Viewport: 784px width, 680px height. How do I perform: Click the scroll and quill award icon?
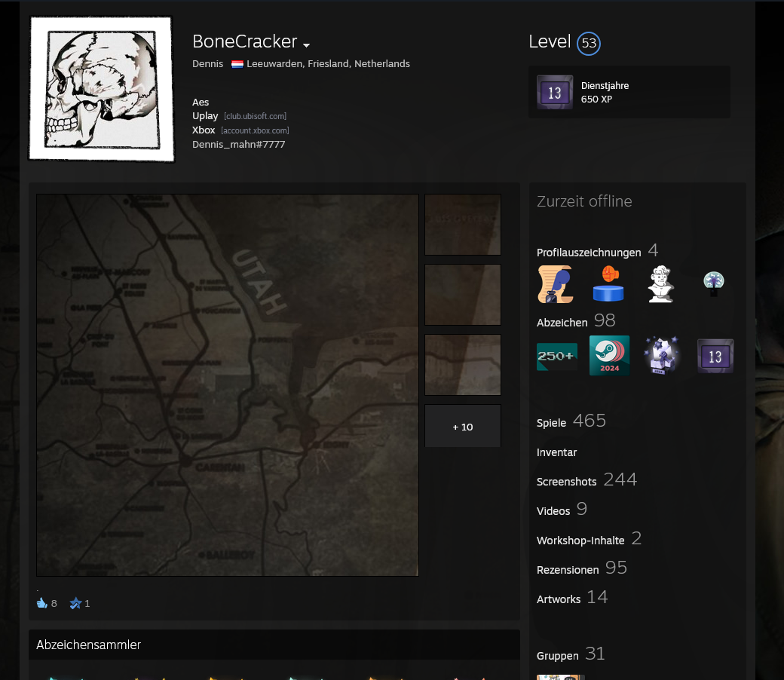click(555, 284)
